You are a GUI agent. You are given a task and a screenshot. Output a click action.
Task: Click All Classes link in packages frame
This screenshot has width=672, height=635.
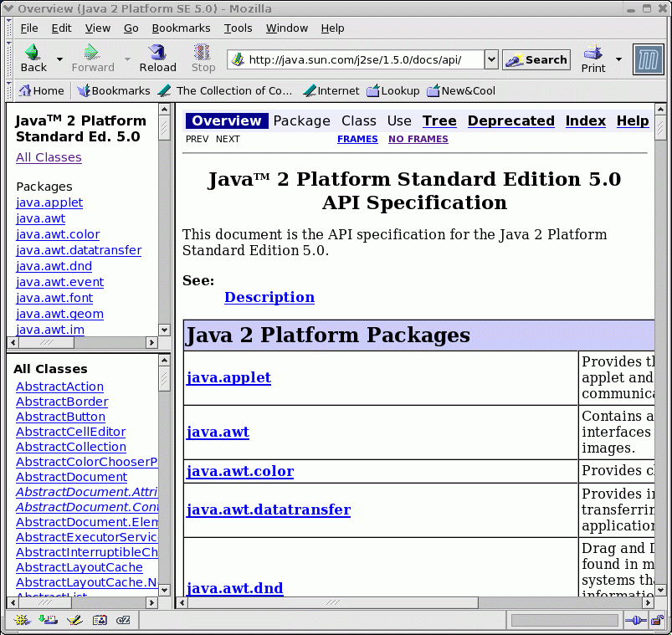[49, 157]
